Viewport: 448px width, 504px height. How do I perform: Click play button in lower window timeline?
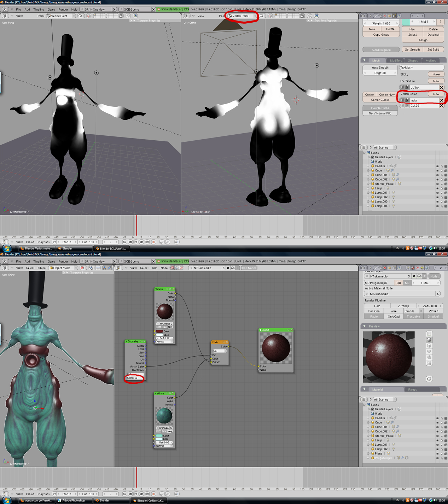point(136,494)
